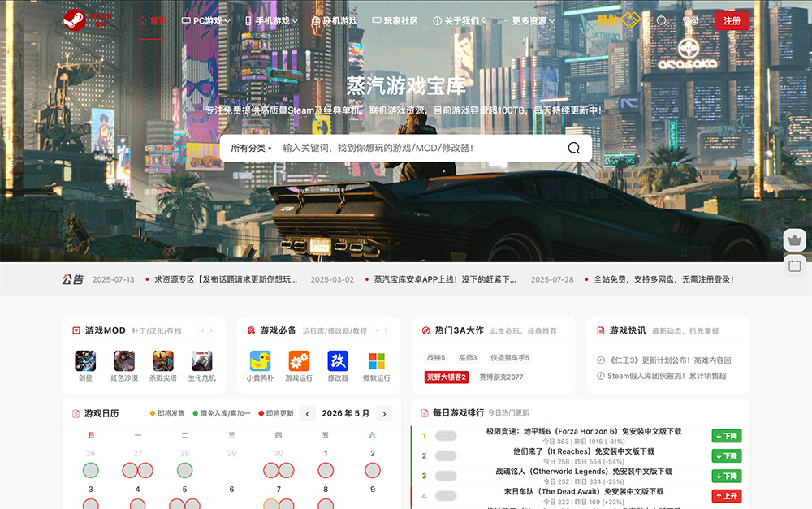Viewport: 812px width, 509px height.
Task: Click 登录 to log in
Action: click(690, 21)
